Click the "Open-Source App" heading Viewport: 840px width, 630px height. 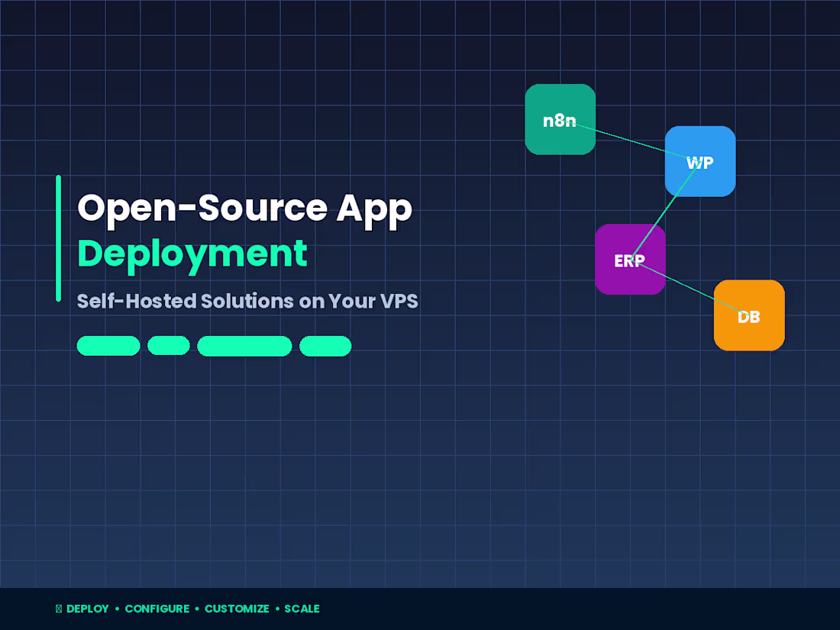tap(245, 209)
